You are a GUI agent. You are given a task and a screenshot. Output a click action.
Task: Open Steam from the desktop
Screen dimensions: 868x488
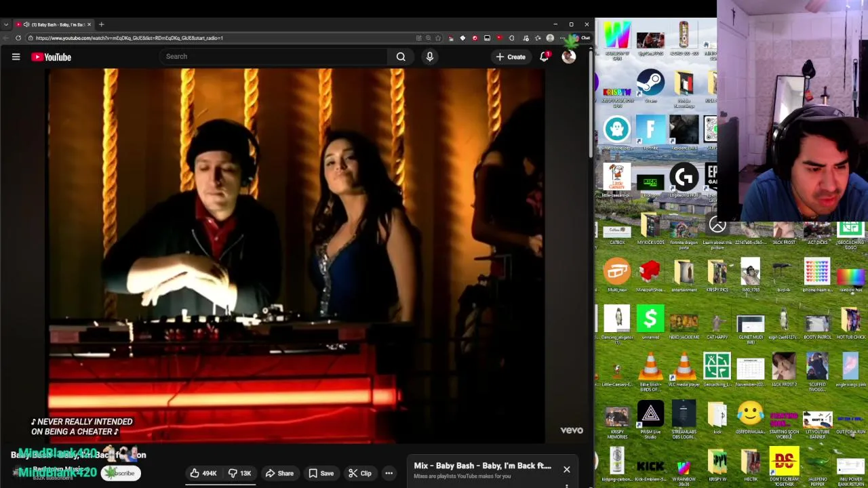tap(650, 87)
